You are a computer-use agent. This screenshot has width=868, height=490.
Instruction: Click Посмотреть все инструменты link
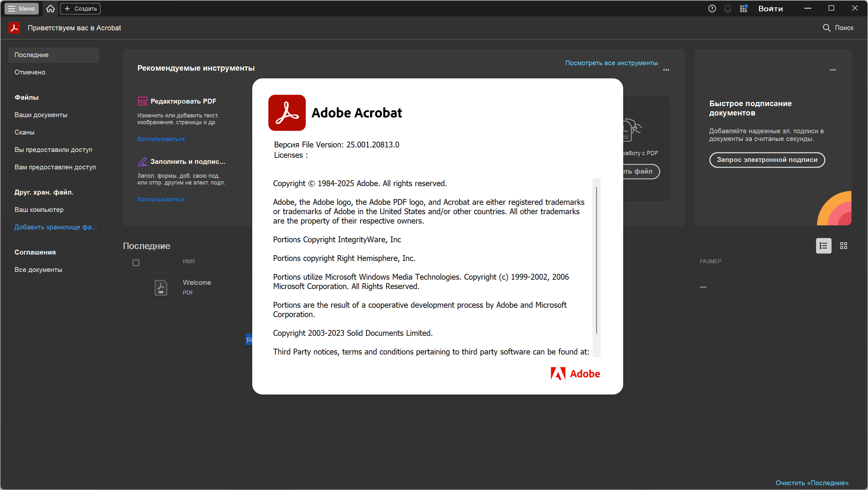(x=611, y=63)
